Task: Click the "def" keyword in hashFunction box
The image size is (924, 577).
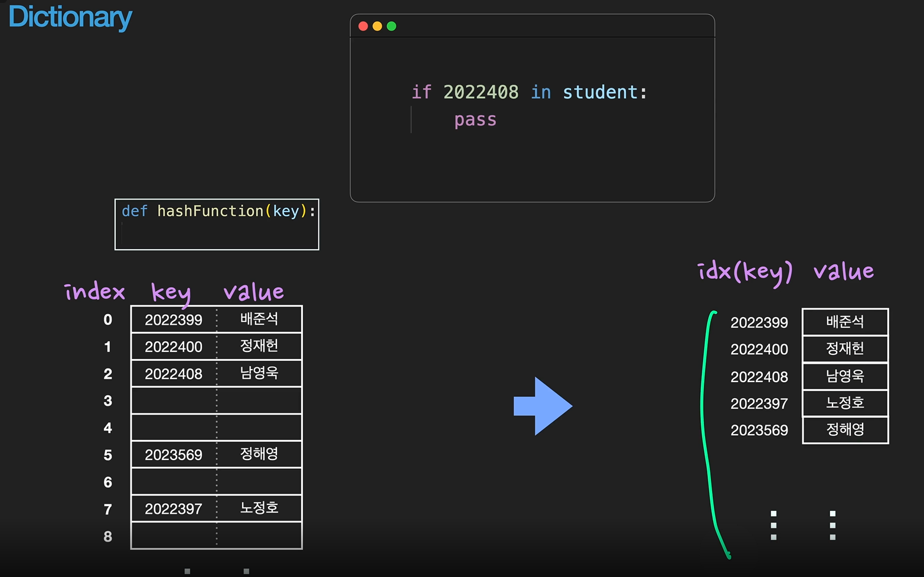Action: click(x=135, y=211)
